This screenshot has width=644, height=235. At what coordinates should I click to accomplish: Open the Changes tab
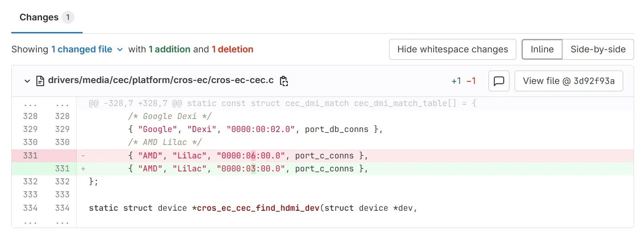[39, 18]
